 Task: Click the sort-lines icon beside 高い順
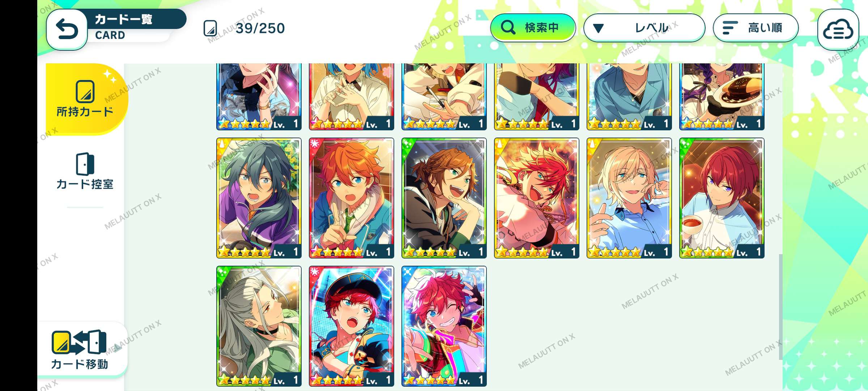pos(729,28)
